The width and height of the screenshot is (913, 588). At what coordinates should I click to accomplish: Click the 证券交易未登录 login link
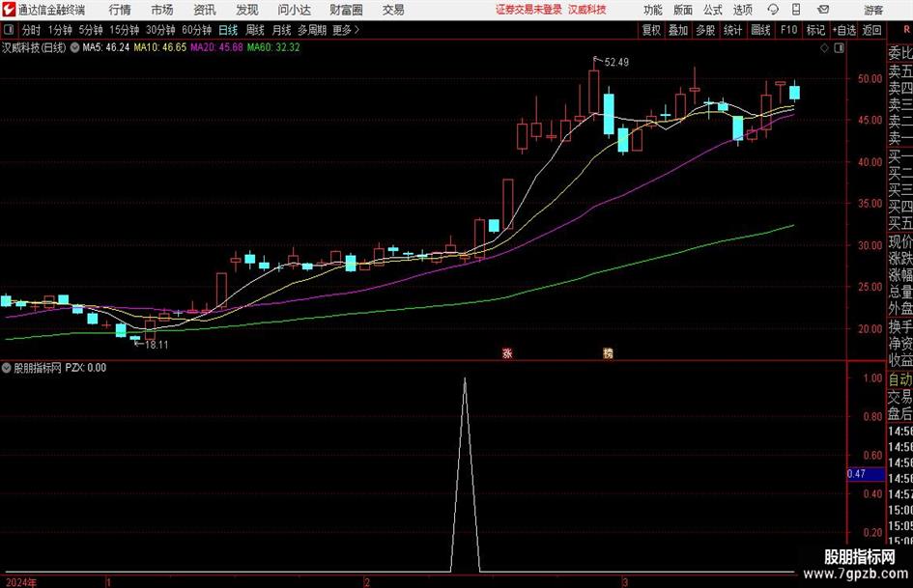pyautogui.click(x=528, y=10)
